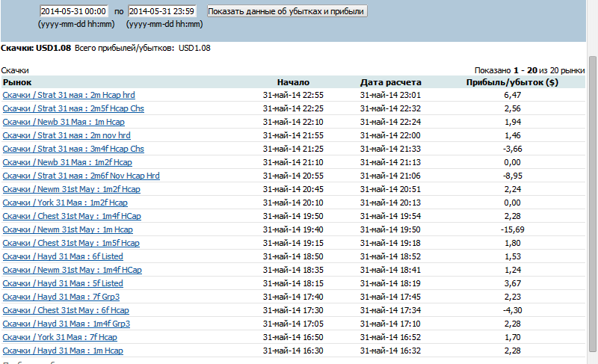Open Скачки / Chest 31st May : 1m5f Hcap
This screenshot has height=364, width=598.
(71, 243)
